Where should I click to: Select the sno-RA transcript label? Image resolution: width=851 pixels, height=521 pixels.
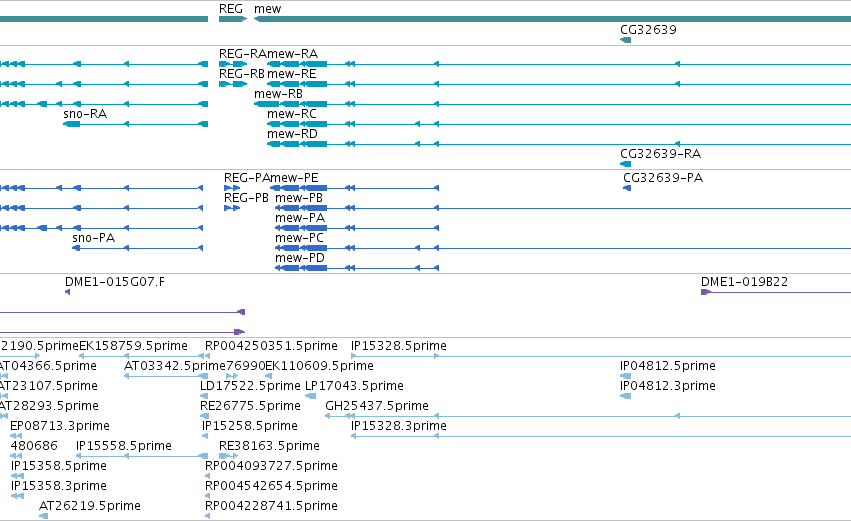point(85,113)
